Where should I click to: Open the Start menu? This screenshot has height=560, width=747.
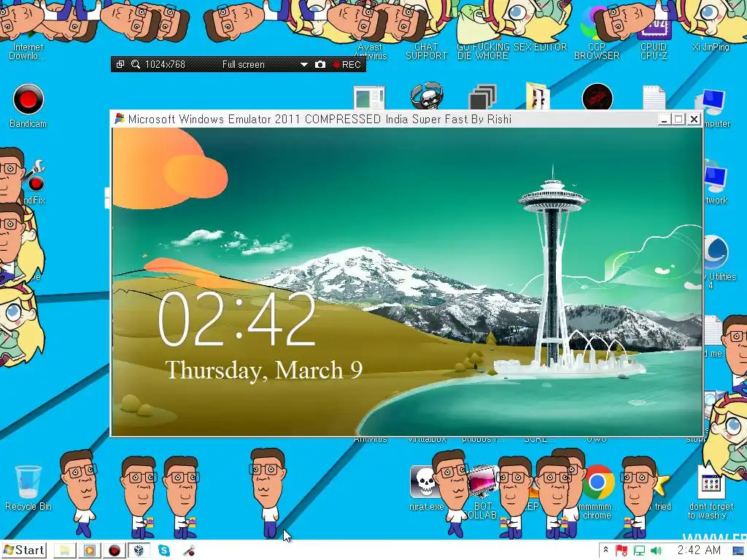pyautogui.click(x=25, y=551)
